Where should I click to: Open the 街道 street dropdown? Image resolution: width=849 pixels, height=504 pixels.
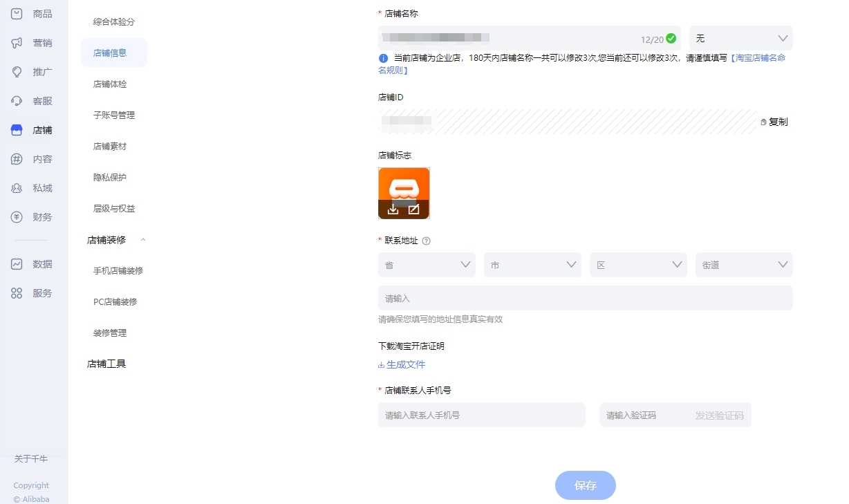pos(743,265)
